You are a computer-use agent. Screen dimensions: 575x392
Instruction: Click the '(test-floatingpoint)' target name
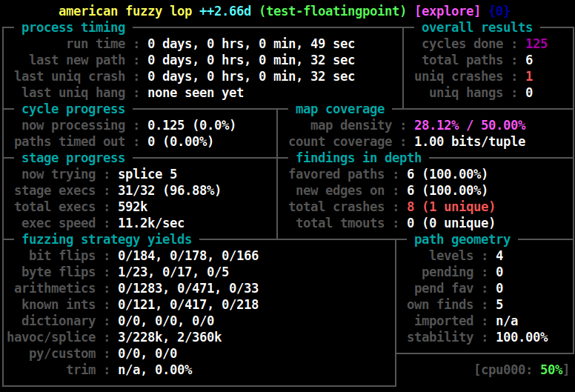tap(333, 11)
